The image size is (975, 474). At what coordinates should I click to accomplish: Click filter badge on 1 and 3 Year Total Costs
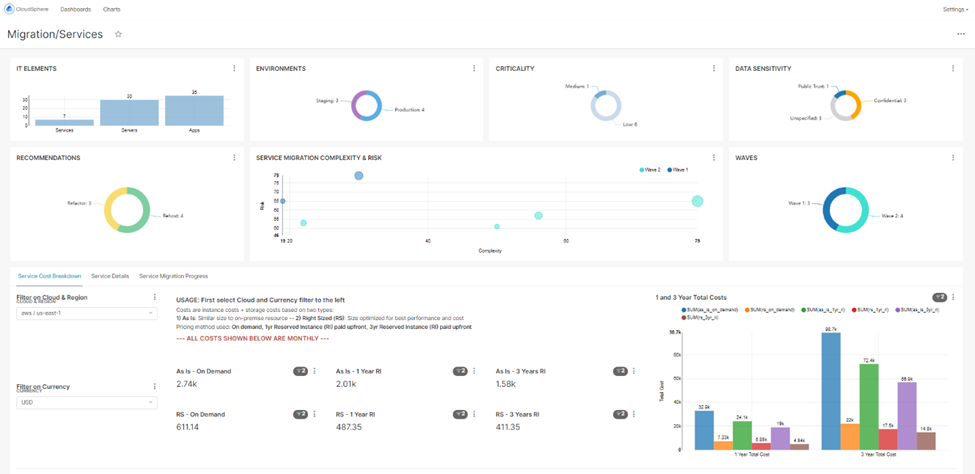click(940, 297)
